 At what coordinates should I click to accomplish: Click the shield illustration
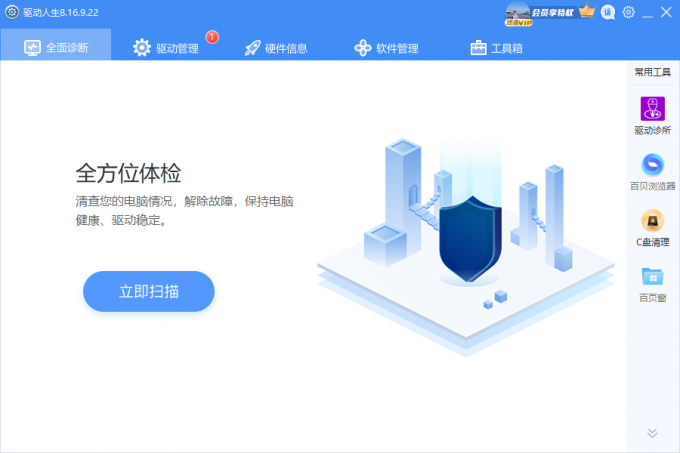[470, 238]
